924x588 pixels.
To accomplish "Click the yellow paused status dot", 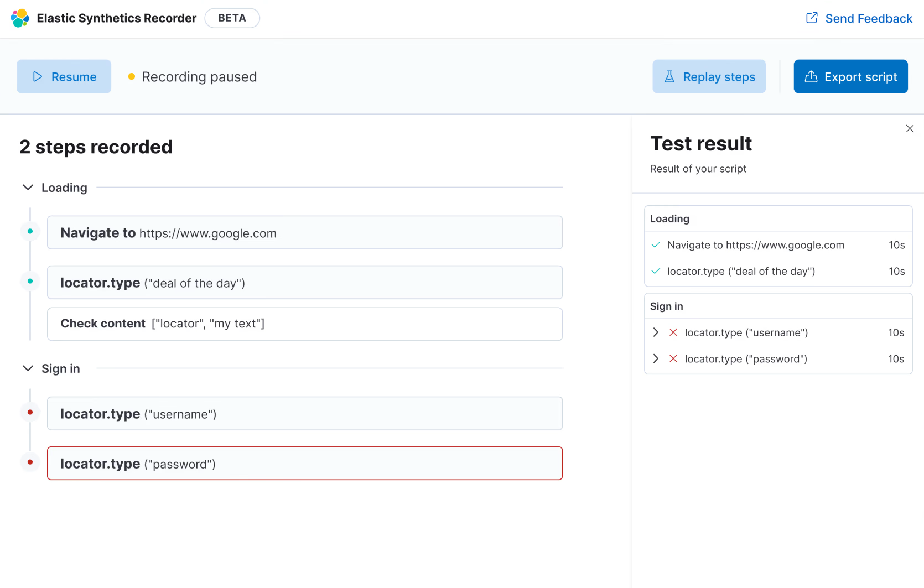I will tap(132, 76).
